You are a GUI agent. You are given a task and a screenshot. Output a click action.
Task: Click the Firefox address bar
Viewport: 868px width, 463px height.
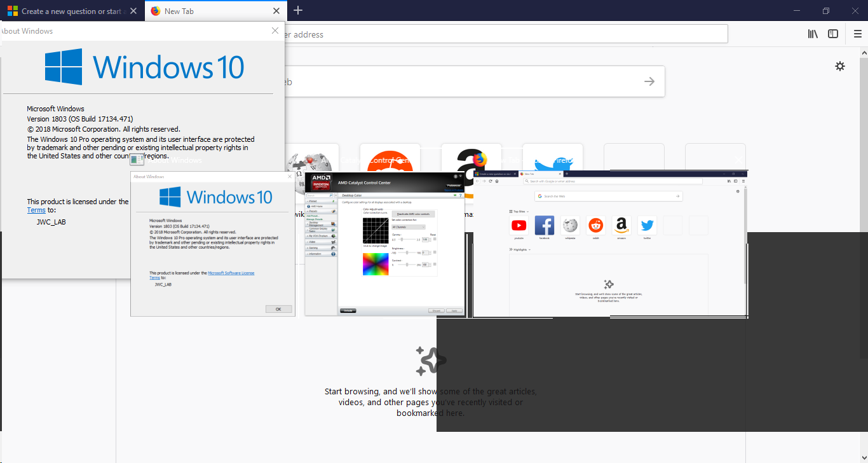click(x=505, y=34)
